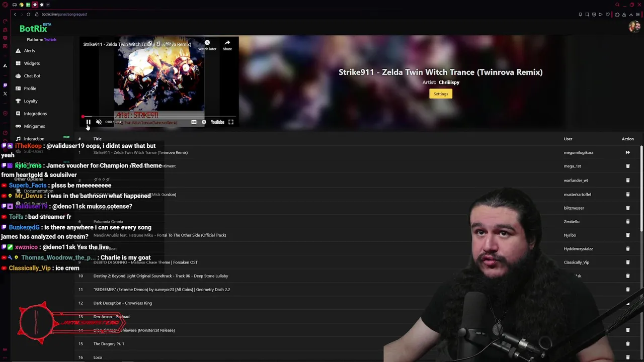
Task: Take a page snapshot from the toolbar
Action: [x=587, y=14]
